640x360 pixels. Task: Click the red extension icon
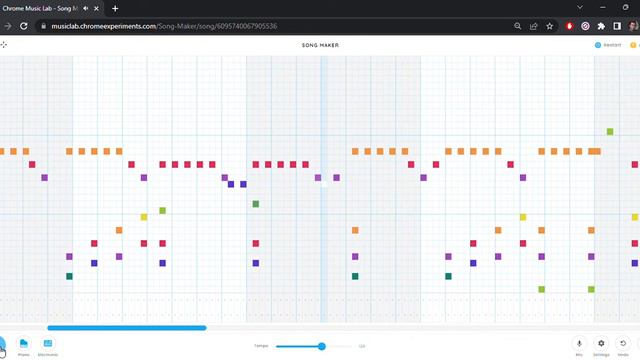569,26
